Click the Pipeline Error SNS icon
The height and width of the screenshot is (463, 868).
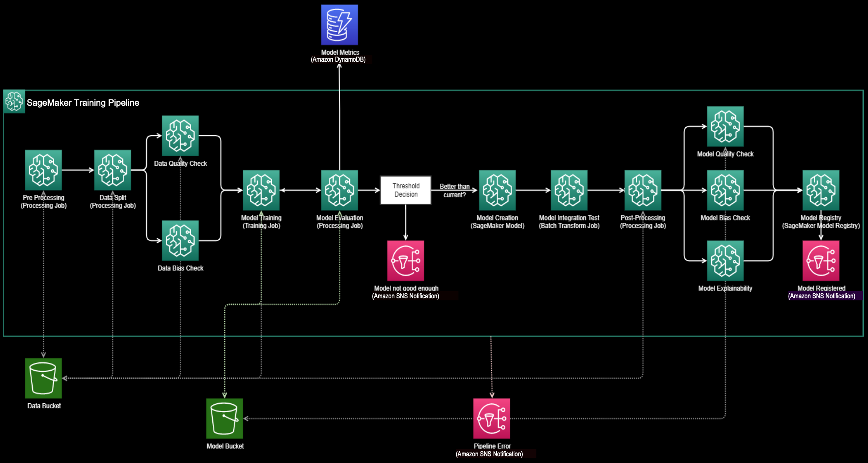coord(492,418)
